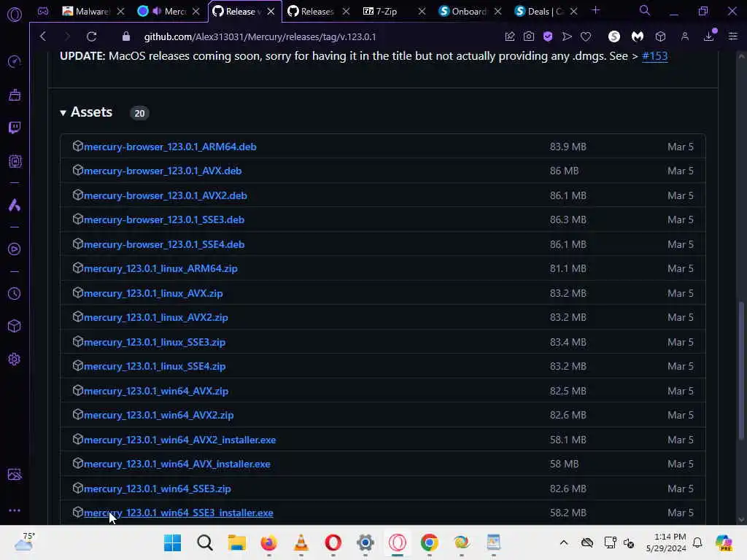Open taskbar Search
The image size is (747, 560).
pos(205,542)
